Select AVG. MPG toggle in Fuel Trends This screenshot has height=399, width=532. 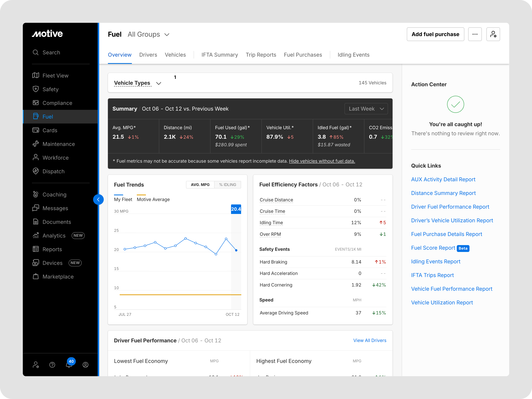coord(200,185)
